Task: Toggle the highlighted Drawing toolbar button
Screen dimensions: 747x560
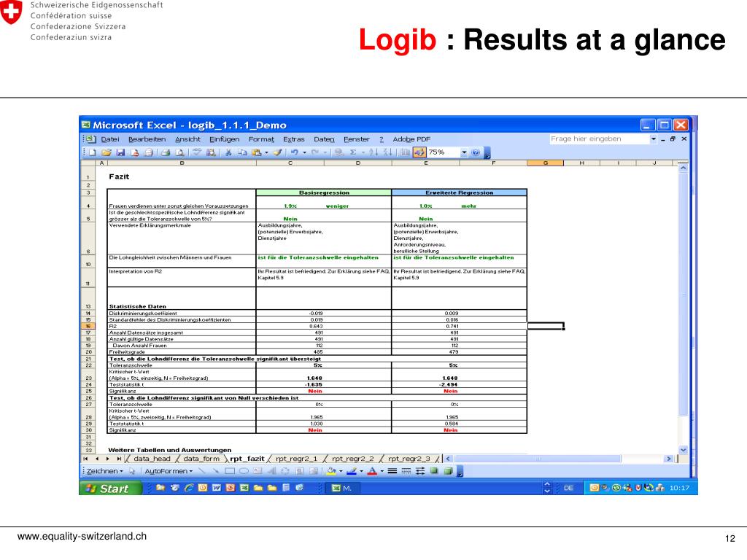Action: tap(419, 152)
